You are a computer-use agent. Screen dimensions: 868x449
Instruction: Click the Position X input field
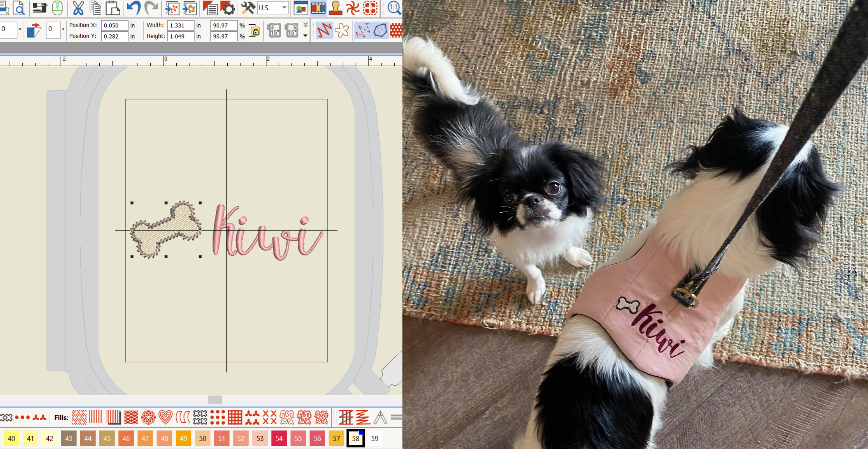click(x=114, y=25)
